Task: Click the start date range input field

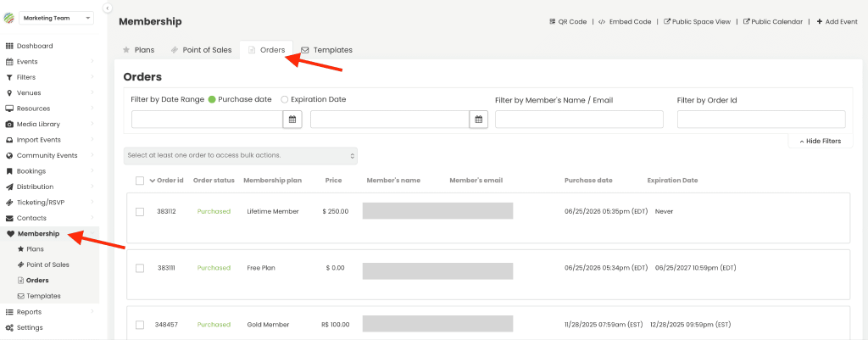Action: click(x=208, y=119)
